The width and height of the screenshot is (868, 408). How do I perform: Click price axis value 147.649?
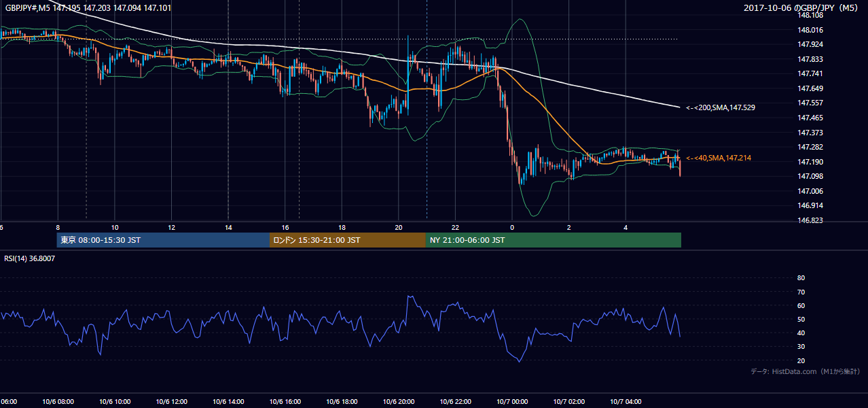coord(810,88)
